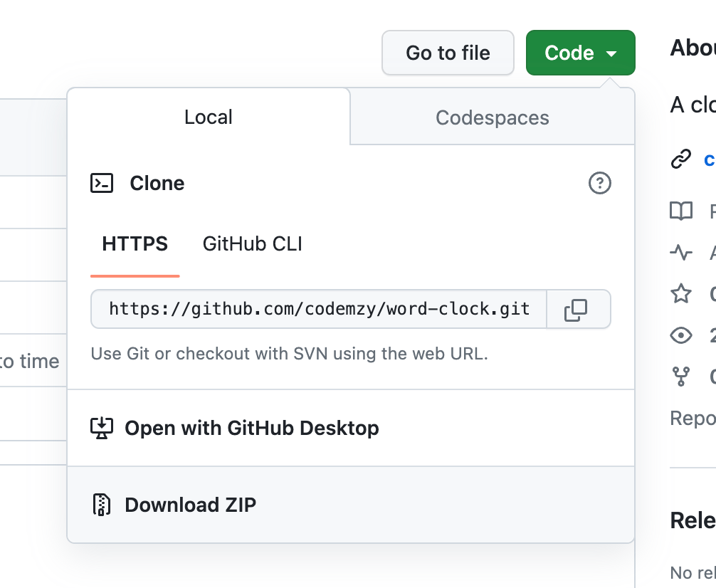Open the blue website link under About
This screenshot has height=588, width=716.
click(x=710, y=159)
